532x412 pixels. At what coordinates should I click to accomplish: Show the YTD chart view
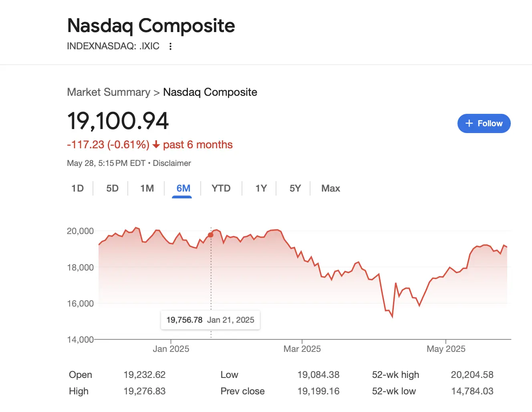coord(221,188)
